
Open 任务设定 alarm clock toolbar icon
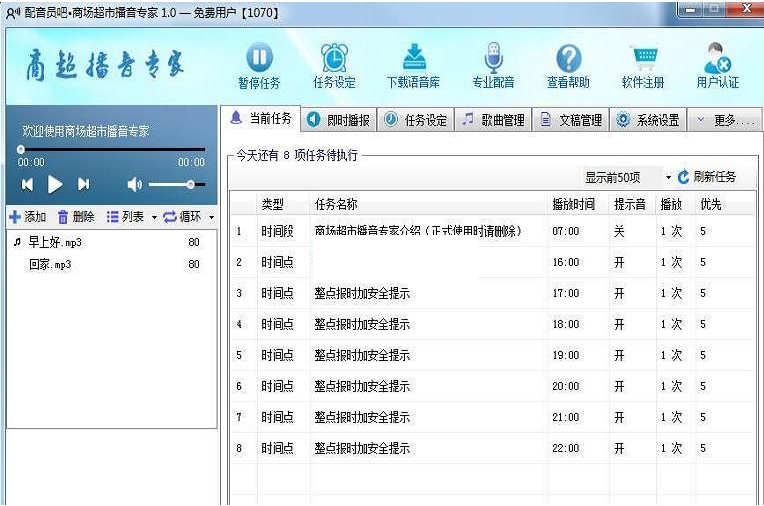(x=334, y=58)
